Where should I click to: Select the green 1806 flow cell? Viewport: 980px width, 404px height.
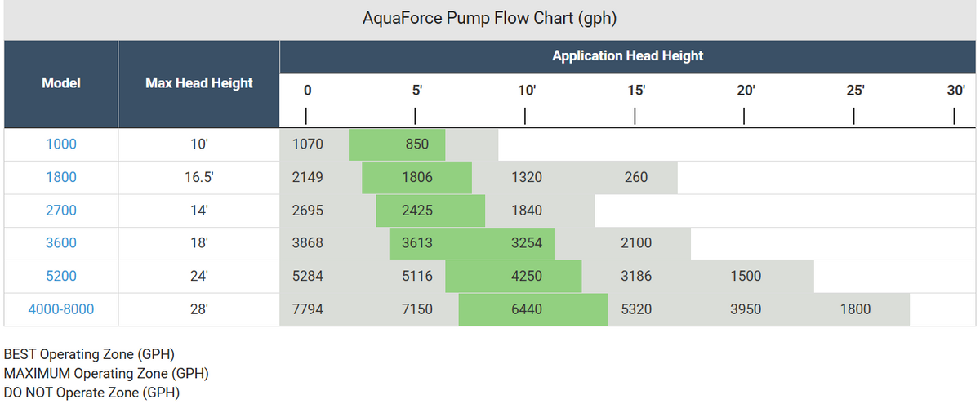click(417, 177)
